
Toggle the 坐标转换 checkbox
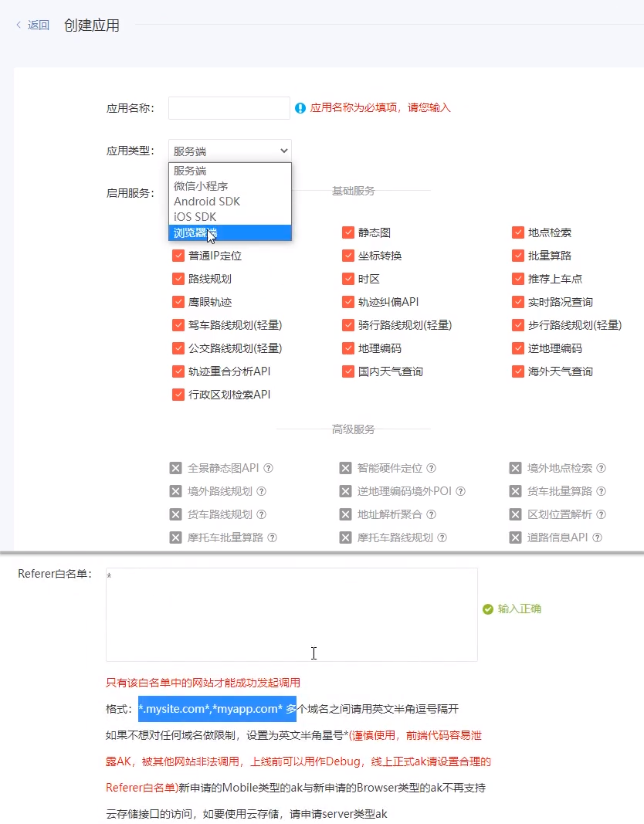[347, 256]
